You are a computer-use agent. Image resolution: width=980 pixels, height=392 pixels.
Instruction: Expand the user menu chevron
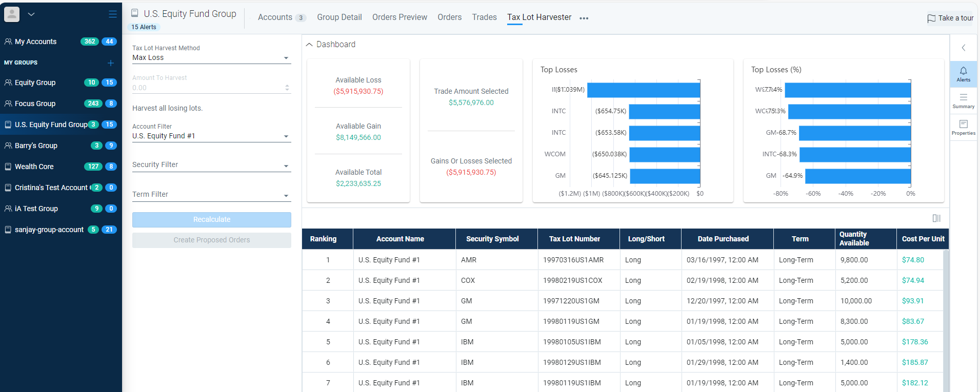pyautogui.click(x=31, y=14)
